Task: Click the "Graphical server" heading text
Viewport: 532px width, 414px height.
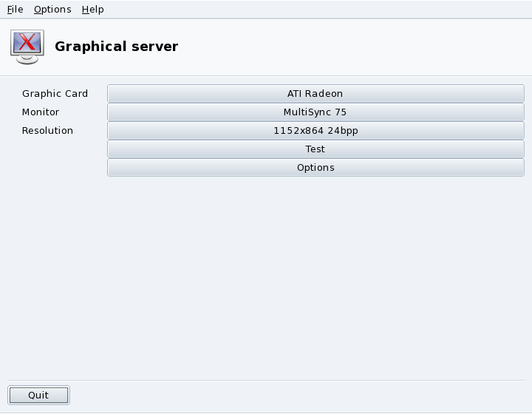Action: coord(116,47)
